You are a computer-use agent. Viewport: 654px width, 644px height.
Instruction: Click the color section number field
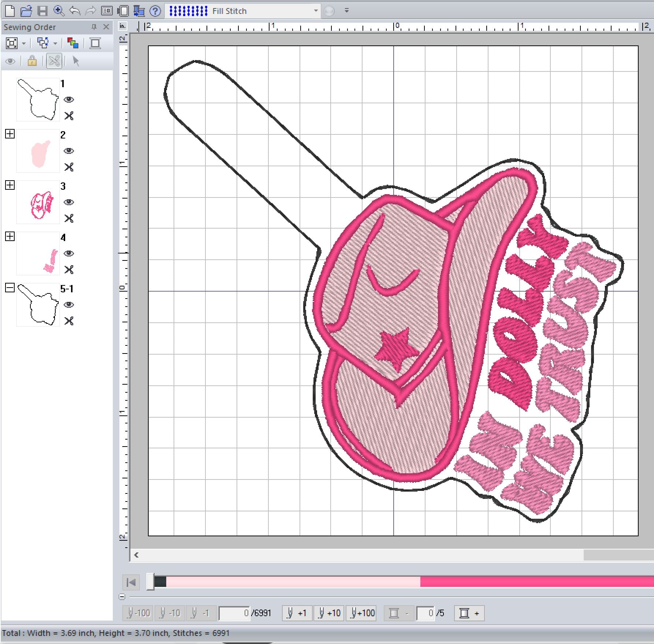[x=426, y=613]
